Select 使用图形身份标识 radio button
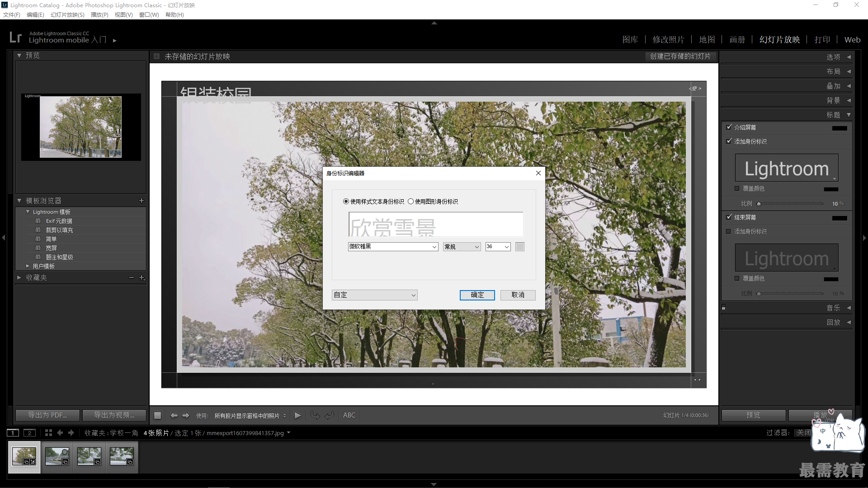 click(x=410, y=202)
